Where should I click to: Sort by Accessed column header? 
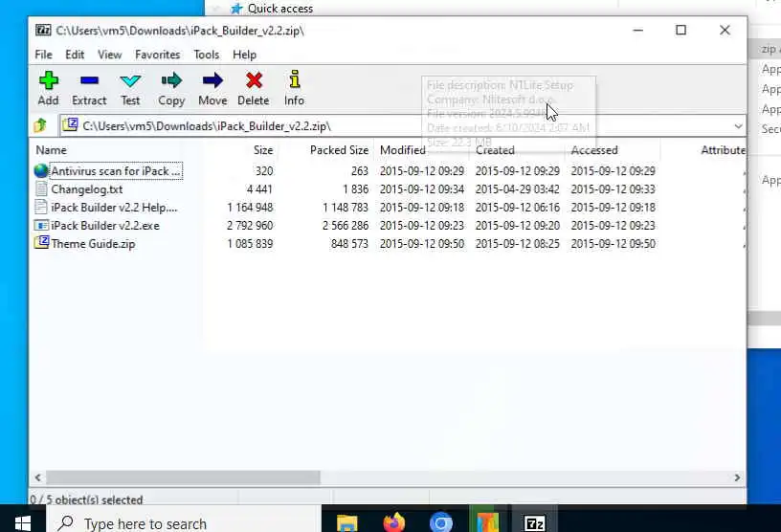pos(594,150)
